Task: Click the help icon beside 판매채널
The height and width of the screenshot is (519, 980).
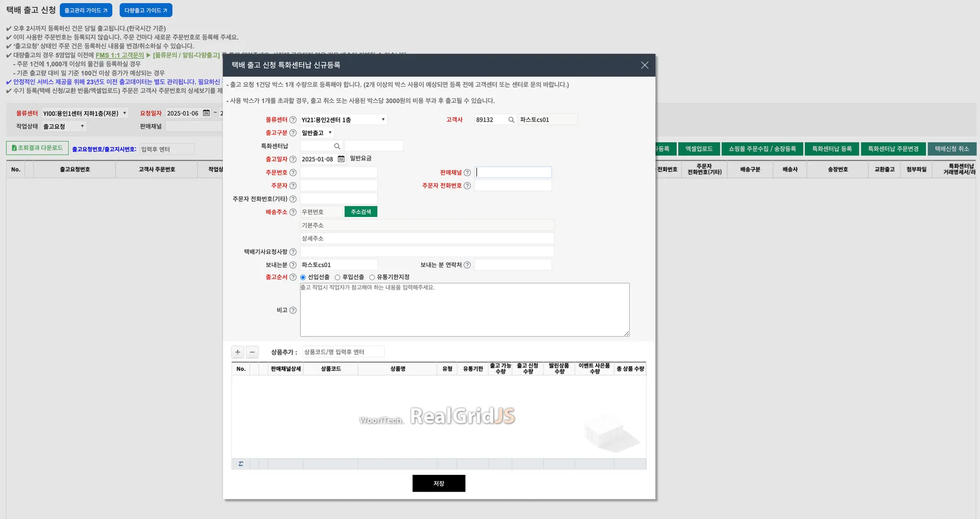Action: [x=467, y=172]
